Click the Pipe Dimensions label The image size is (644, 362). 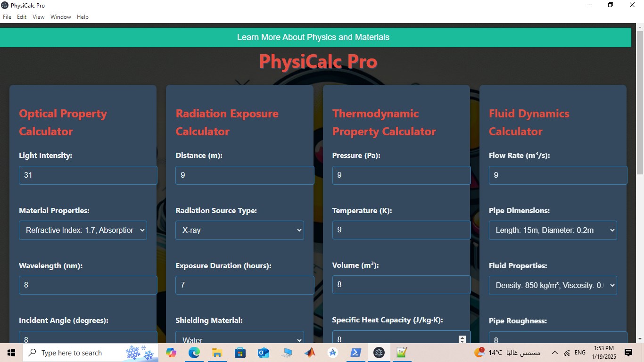coord(519,210)
